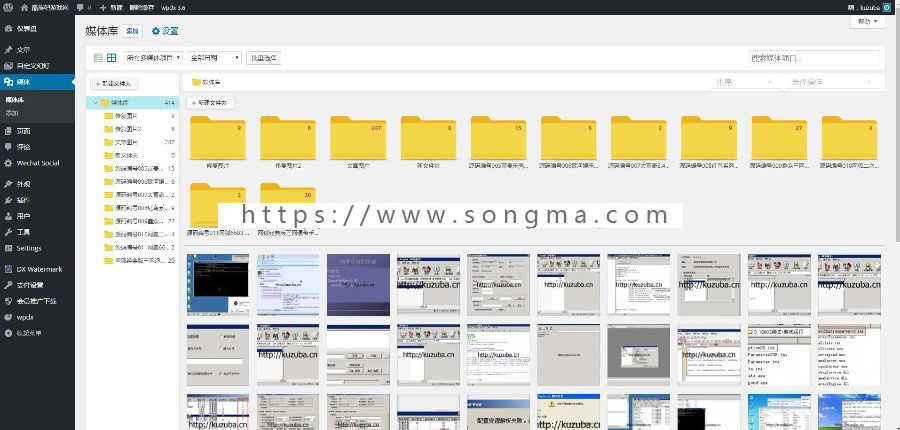Open the first folder card in grid
Viewport: 900px width, 430px height.
coord(218,142)
